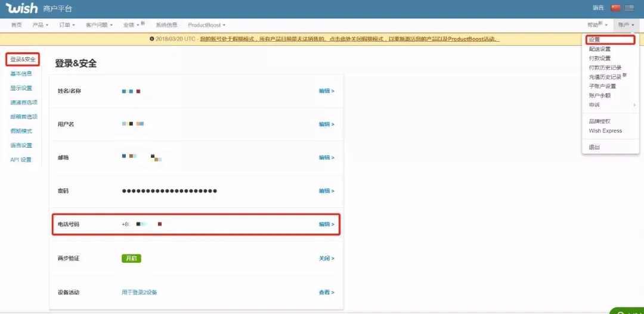Select 显示设置 in the sidebar
644x314 pixels.
(x=21, y=88)
